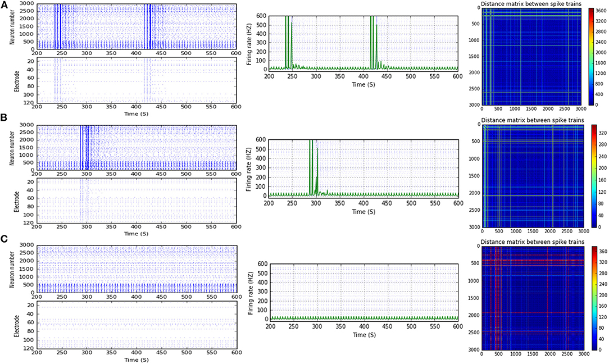
Task: Select the panel B electrode raster plot
Action: point(137,201)
